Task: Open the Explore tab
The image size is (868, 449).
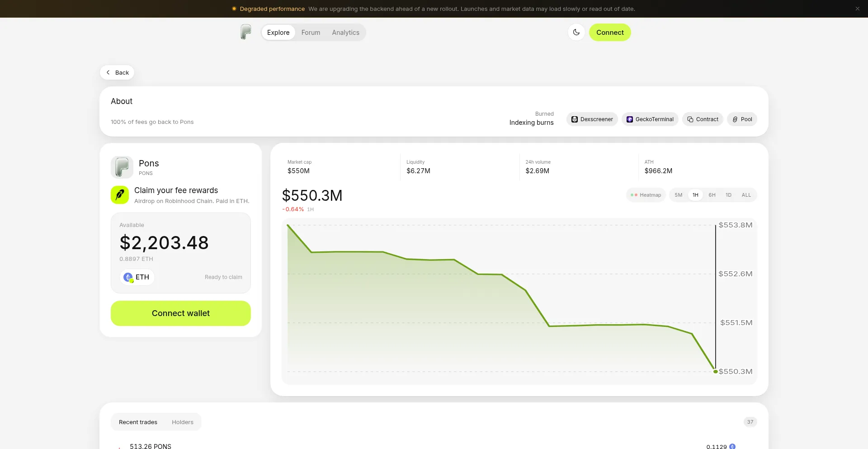Action: pyautogui.click(x=278, y=33)
